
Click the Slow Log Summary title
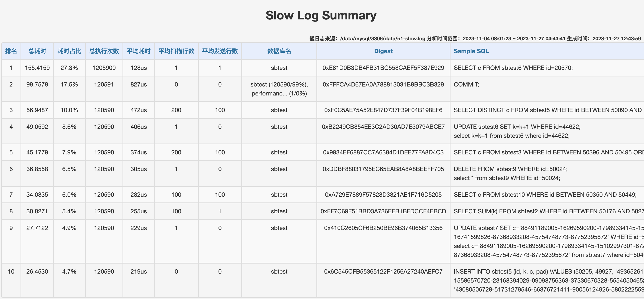[x=321, y=15]
